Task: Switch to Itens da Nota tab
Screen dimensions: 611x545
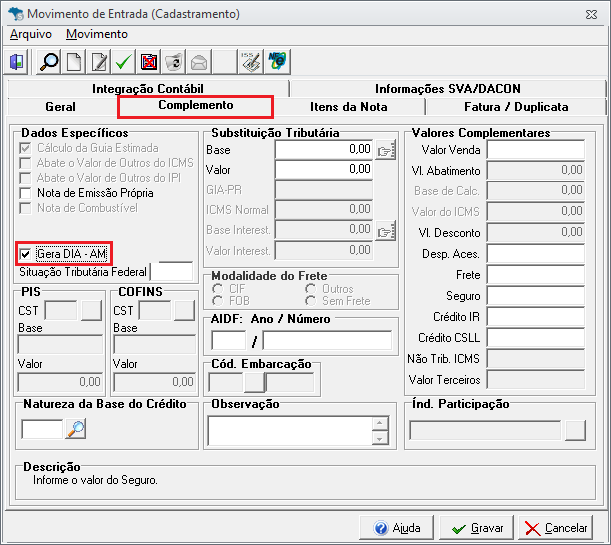Action: [x=349, y=107]
